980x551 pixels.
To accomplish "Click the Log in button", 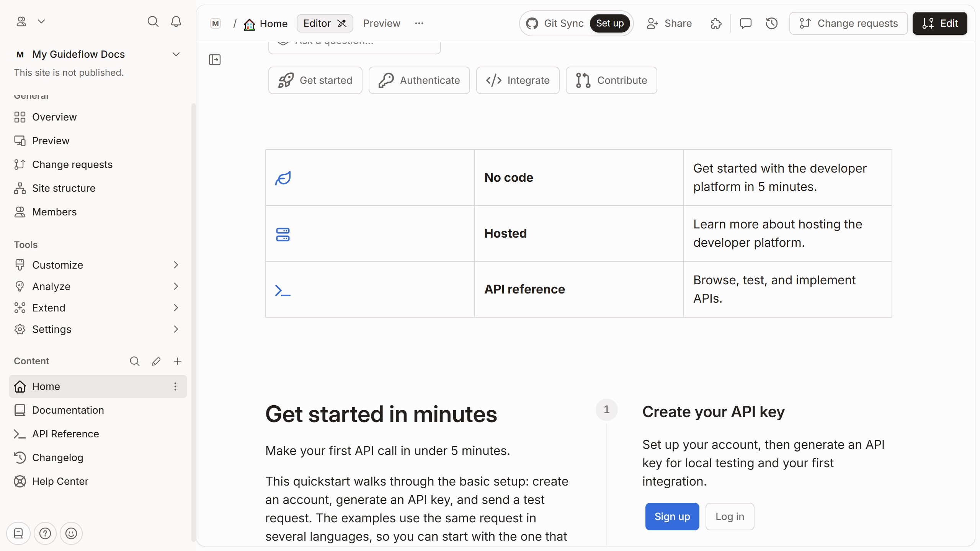I will point(730,517).
